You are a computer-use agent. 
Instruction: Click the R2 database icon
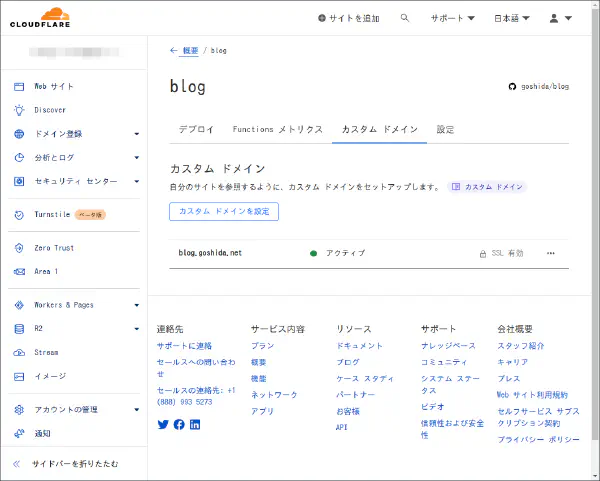click(19, 329)
